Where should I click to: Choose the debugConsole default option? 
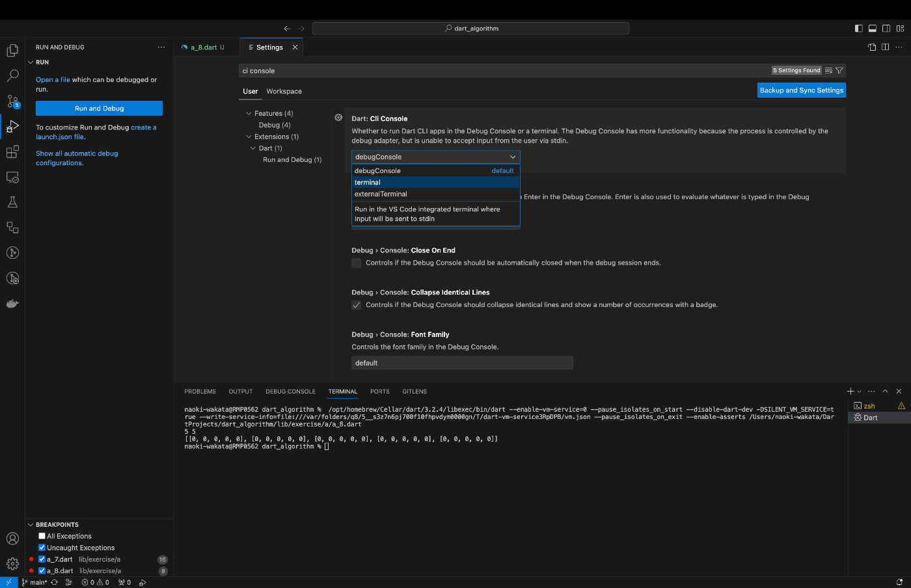point(436,170)
